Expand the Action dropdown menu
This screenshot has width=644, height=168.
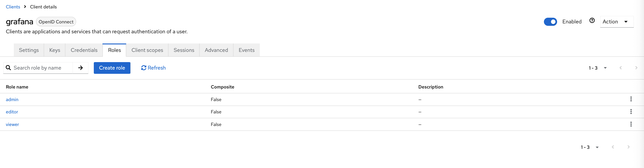(x=616, y=22)
